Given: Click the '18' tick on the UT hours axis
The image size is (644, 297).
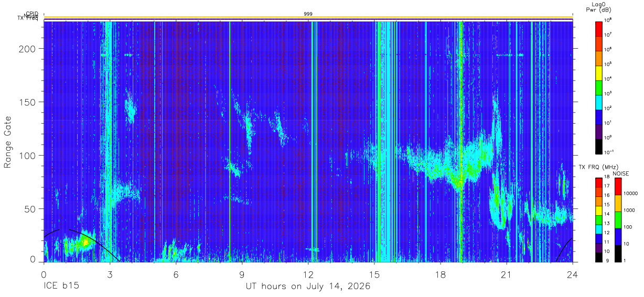Looking at the screenshot, I should [441, 274].
